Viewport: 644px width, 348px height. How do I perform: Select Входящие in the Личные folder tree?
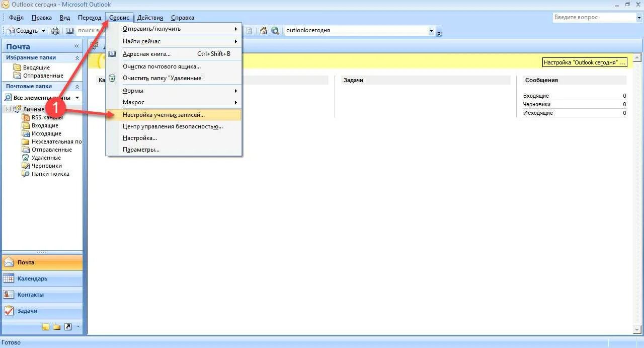click(45, 125)
